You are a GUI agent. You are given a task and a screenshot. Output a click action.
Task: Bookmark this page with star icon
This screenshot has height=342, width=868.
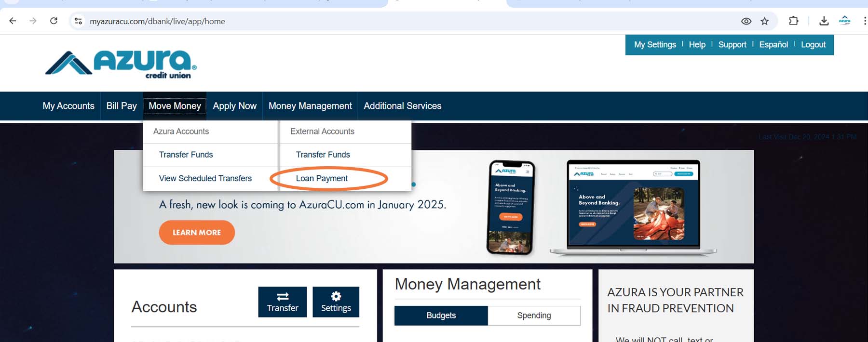[765, 21]
